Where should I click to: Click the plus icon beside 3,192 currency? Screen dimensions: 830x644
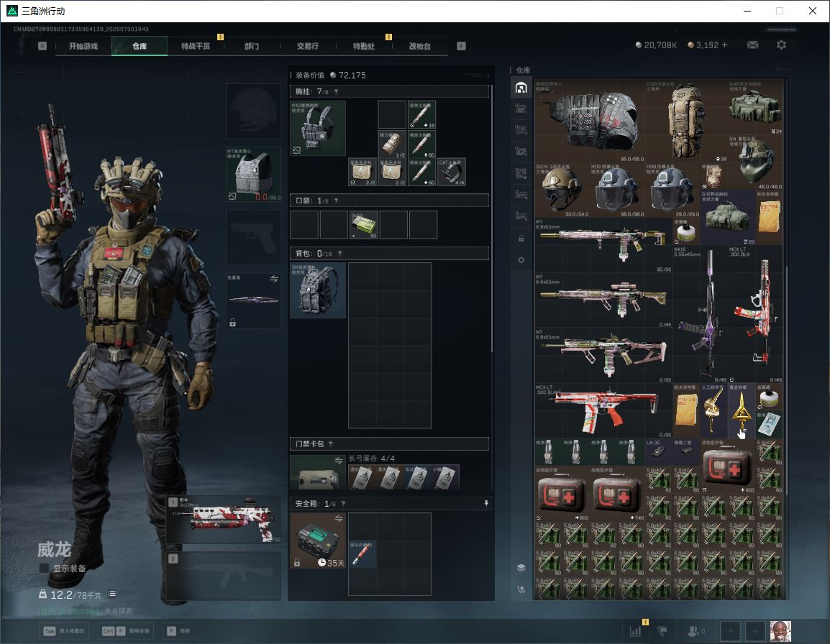pos(725,45)
